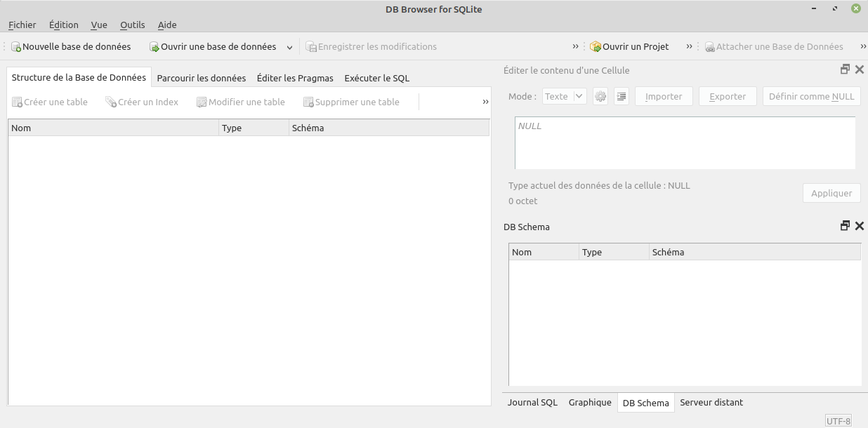Click the gear auto-format icon beside Mode
868x428 pixels.
tap(600, 96)
